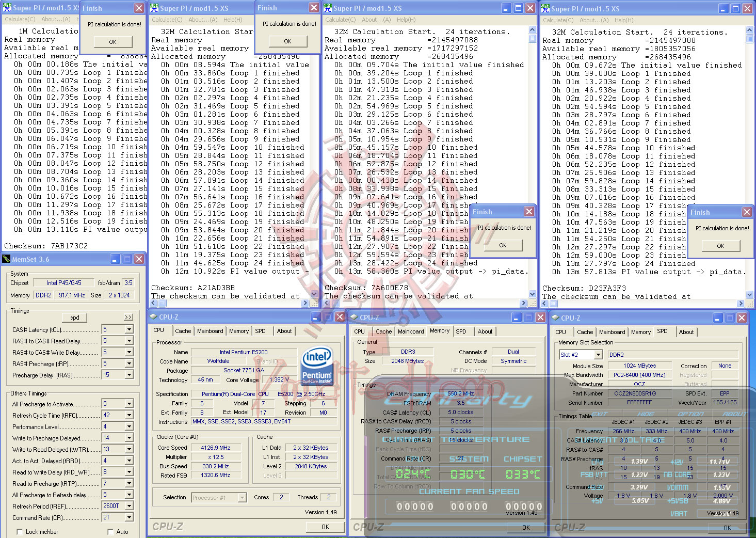Click OK in the Finish dialog over the checksum D23FA3F3 window
756x538 pixels.
[720, 246]
